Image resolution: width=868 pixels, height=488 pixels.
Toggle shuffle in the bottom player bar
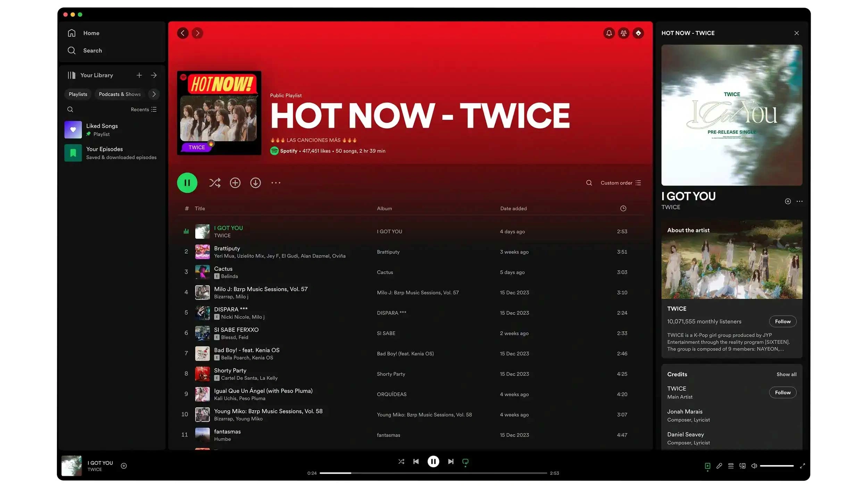[x=401, y=462]
